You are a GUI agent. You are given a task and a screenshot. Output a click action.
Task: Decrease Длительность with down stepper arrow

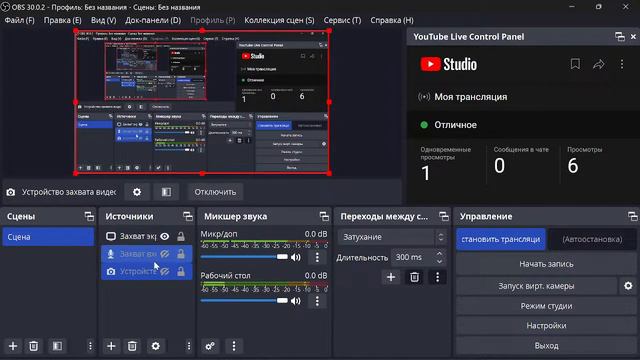[439, 261]
